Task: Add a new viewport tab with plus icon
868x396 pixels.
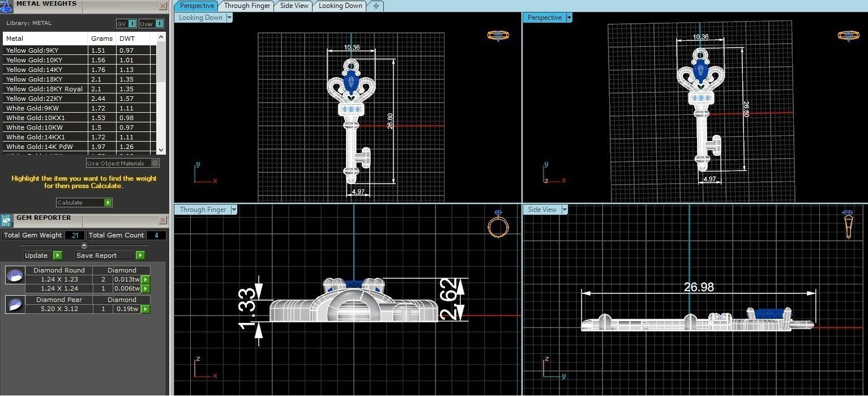Action: click(376, 6)
